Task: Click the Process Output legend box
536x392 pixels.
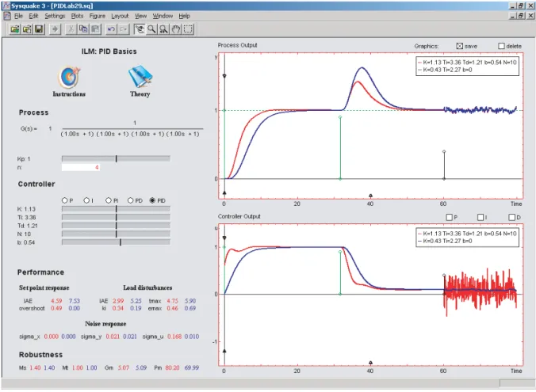Action: coord(467,66)
